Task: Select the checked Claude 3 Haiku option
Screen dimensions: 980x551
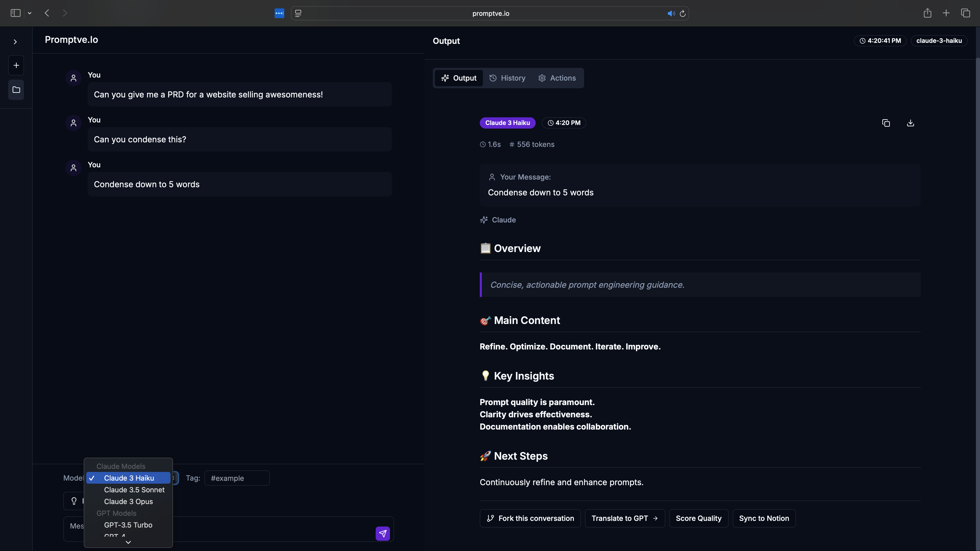Action: pyautogui.click(x=129, y=478)
